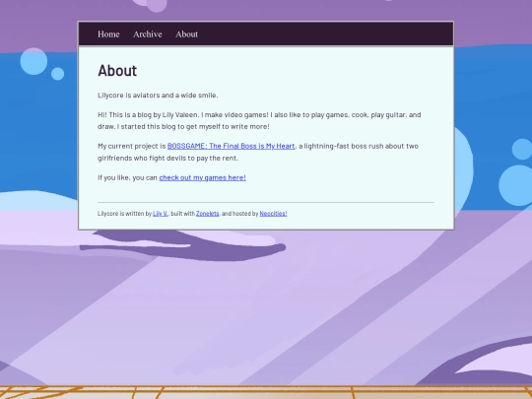Visit the Lily V. footer link
This screenshot has height=399, width=532.
(x=161, y=214)
